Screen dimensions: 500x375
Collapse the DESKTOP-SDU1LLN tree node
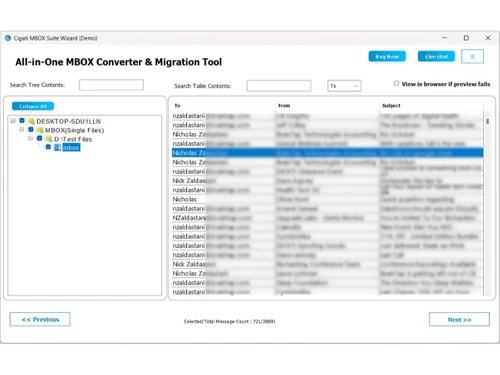(13, 120)
